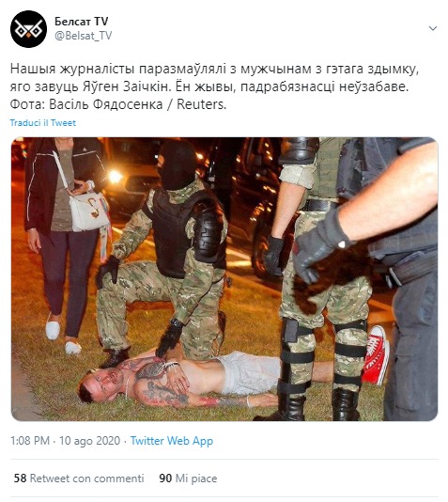Click the tweet's first text line
The image size is (448, 502).
point(214,70)
